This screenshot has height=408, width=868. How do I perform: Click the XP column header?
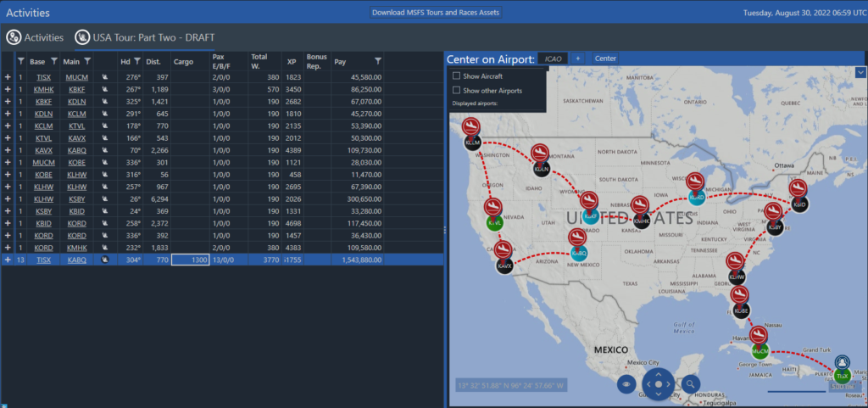(x=292, y=61)
